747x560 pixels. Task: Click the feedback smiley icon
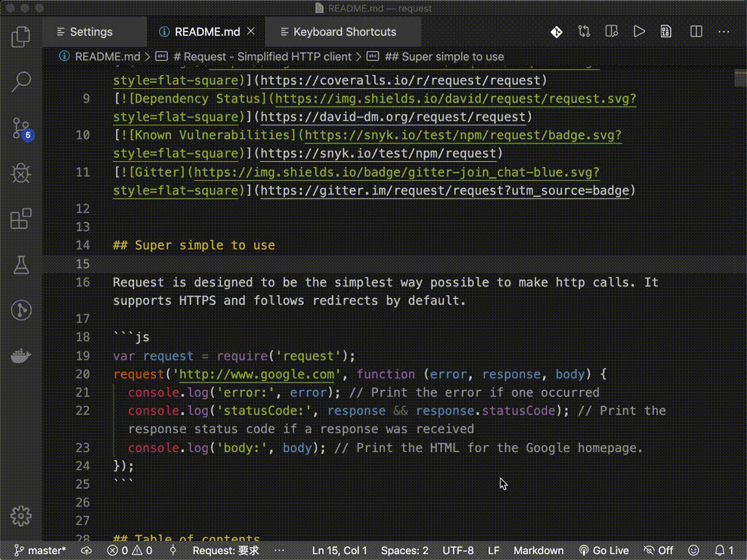pyautogui.click(x=694, y=551)
